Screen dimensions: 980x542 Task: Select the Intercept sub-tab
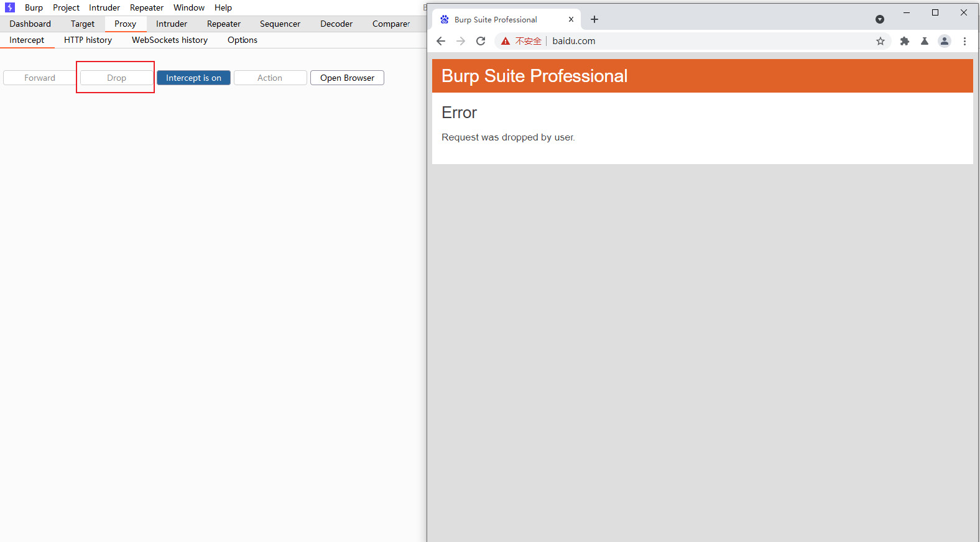[27, 40]
